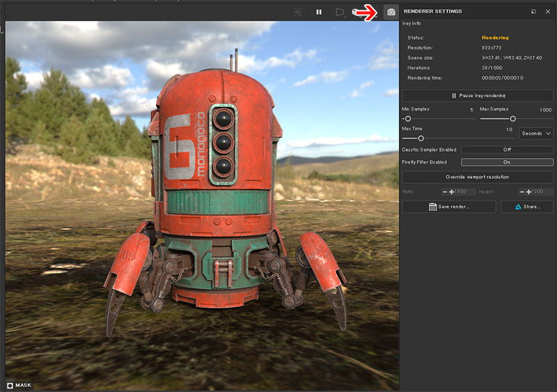Click Pause Iray rendering button
Screen dimensions: 557x392
point(478,95)
